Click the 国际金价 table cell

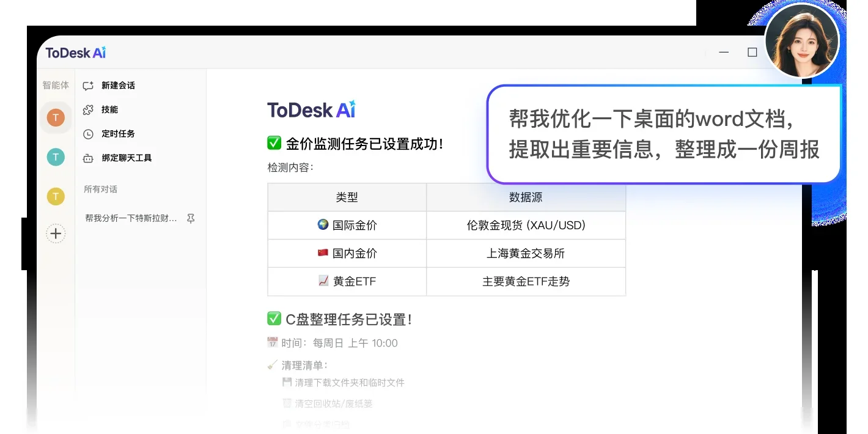tap(347, 226)
